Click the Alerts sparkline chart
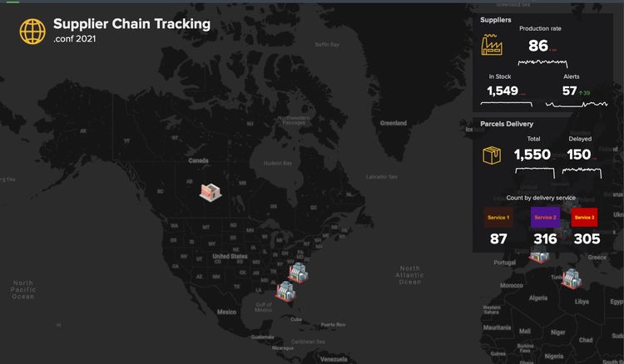 576,105
